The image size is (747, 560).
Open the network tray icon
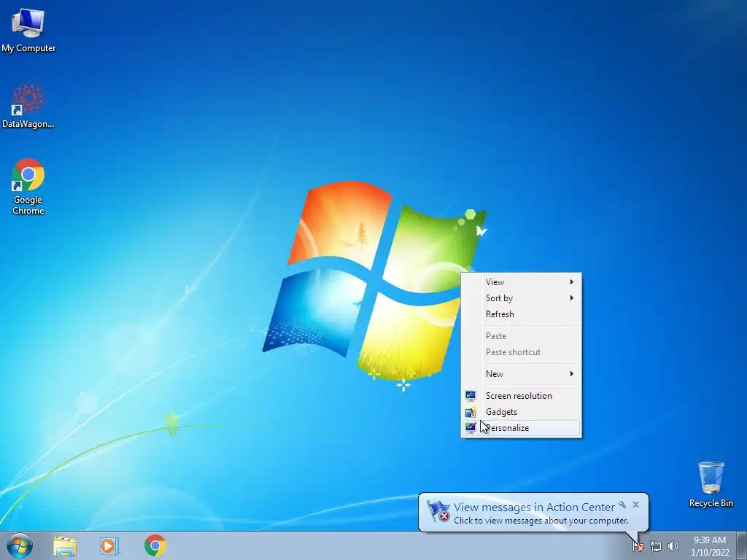[656, 546]
